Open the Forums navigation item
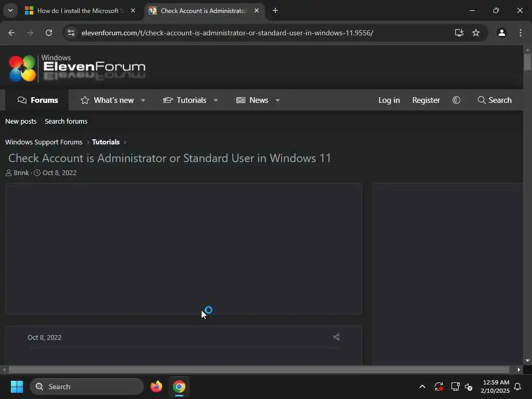532x399 pixels. coord(37,100)
